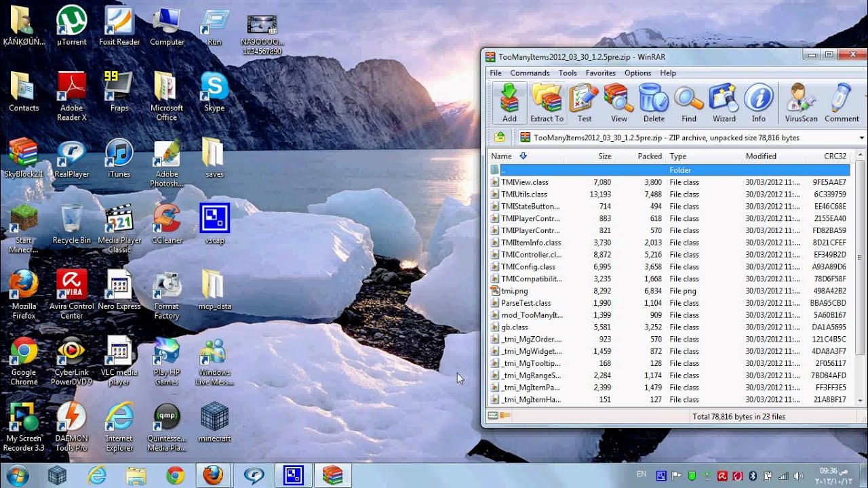Sort by Packed column header
This screenshot has width=868, height=488.
640,156
